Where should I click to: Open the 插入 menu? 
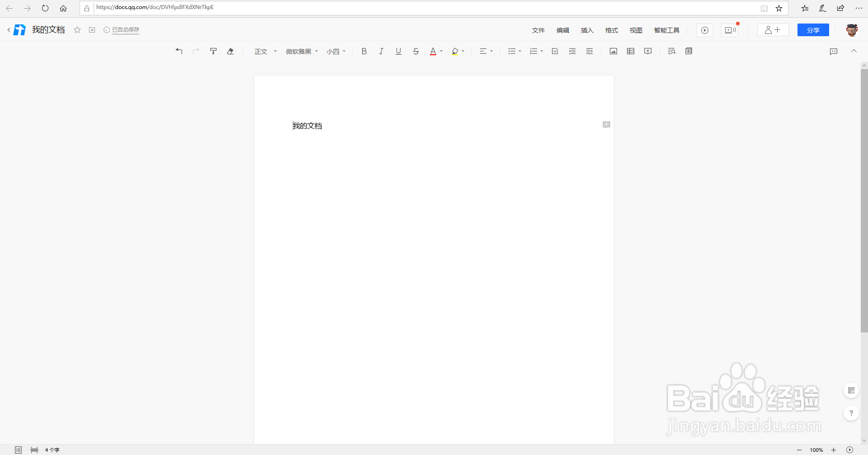click(x=587, y=30)
